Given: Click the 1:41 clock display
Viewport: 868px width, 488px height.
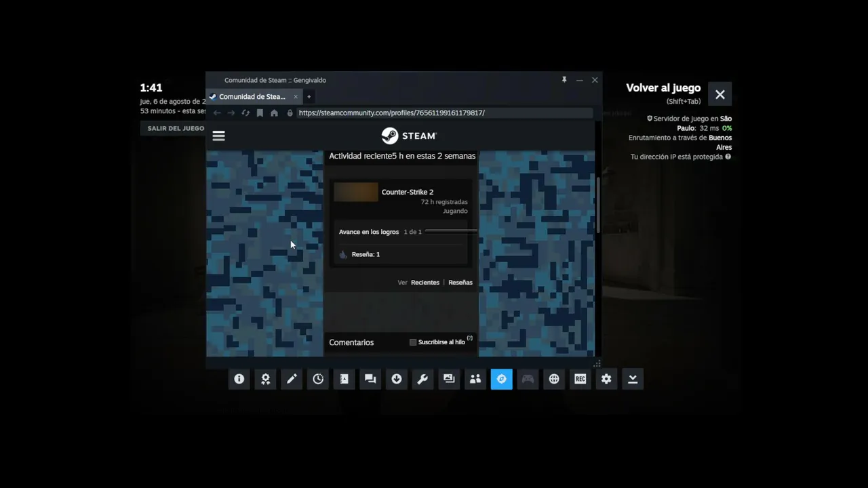Looking at the screenshot, I should 151,87.
